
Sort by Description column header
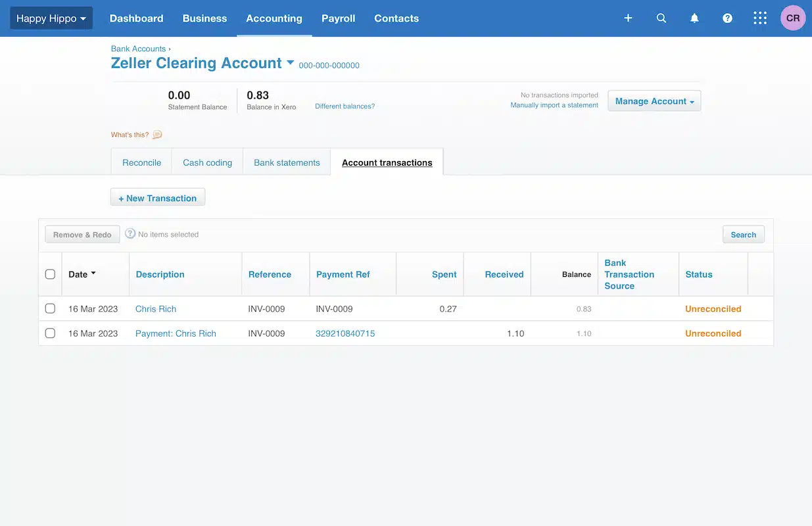click(x=160, y=274)
